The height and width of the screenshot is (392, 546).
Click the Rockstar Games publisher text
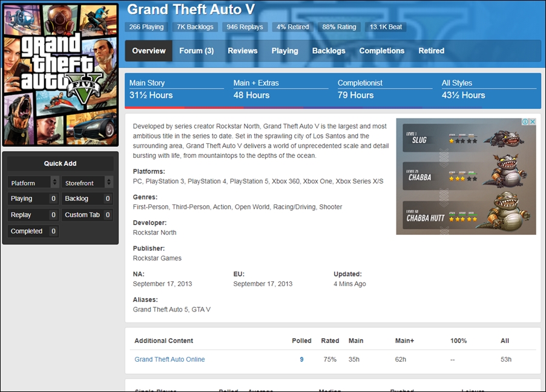[x=157, y=258]
